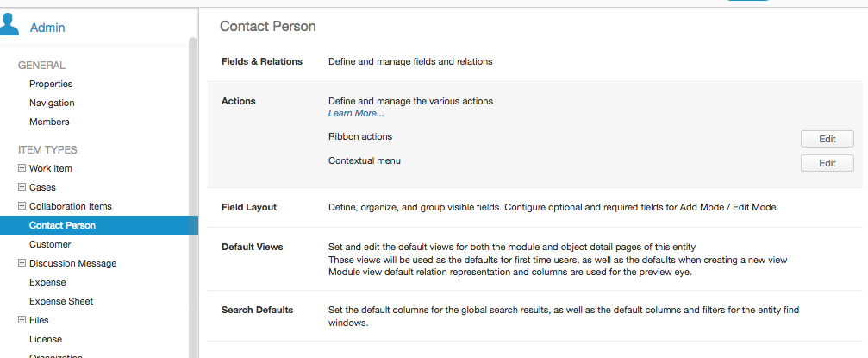Viewport: 868px width, 358px height.
Task: Click the sidebar resize grip handle
Action: coord(193,306)
